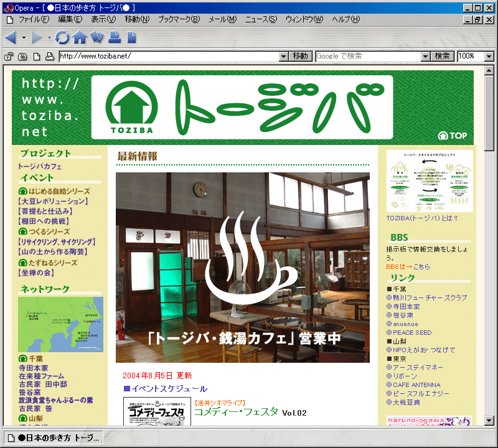
Task: Open the はじめる自給シリーズ link
Action: tap(54, 191)
